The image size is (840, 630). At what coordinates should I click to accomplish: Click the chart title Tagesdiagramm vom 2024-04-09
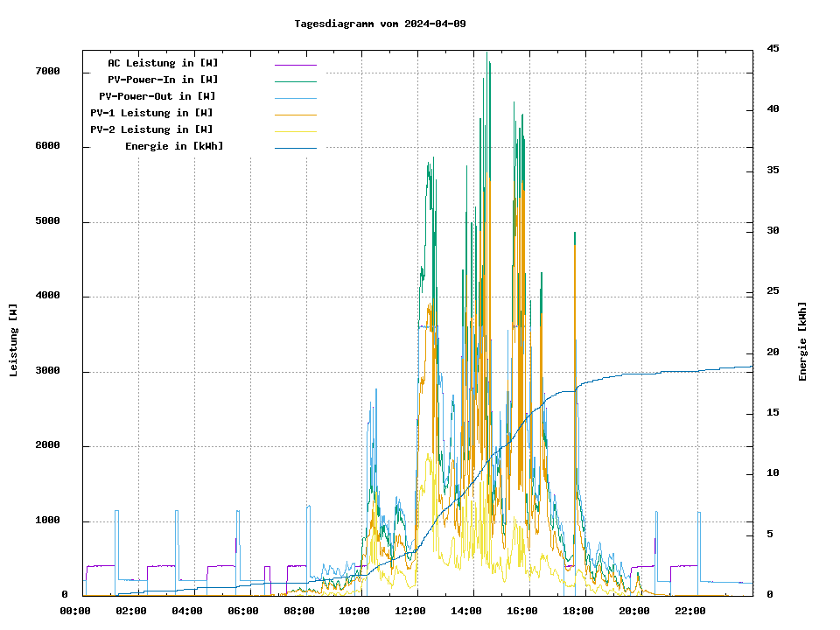click(x=380, y=24)
